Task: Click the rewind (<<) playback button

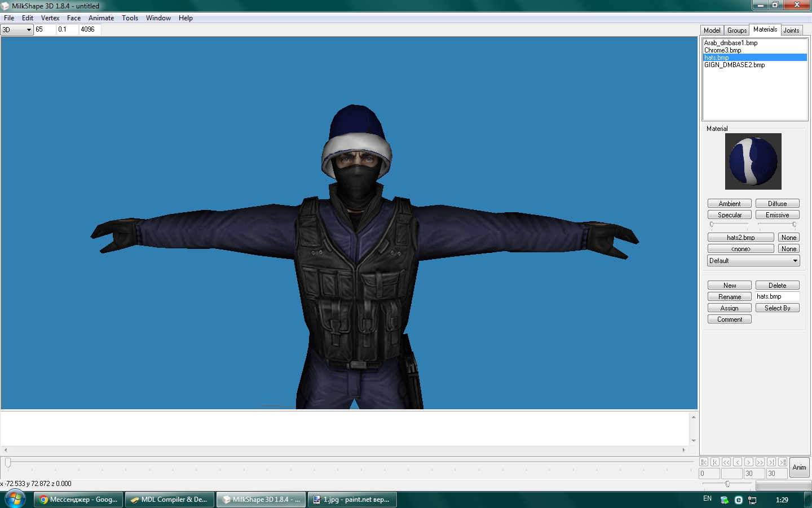Action: 726,462
